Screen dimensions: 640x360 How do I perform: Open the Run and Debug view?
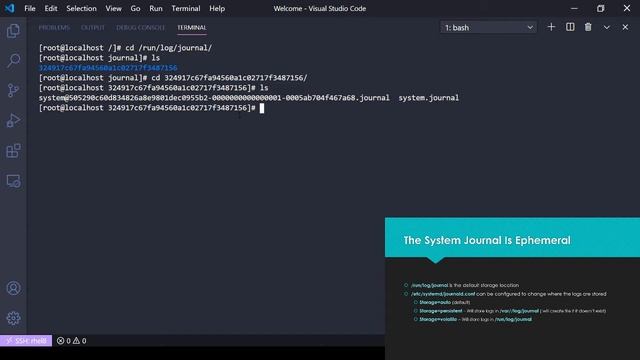pyautogui.click(x=13, y=121)
